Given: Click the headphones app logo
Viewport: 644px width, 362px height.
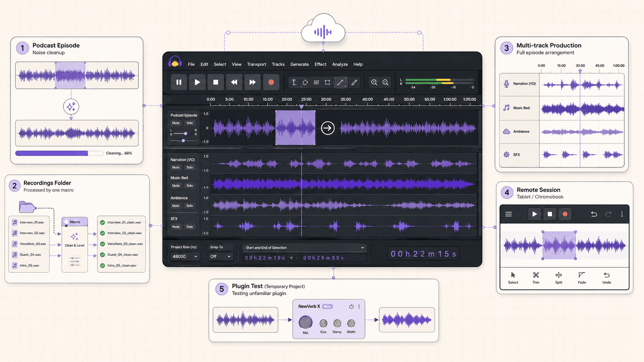Looking at the screenshot, I should pyautogui.click(x=175, y=62).
